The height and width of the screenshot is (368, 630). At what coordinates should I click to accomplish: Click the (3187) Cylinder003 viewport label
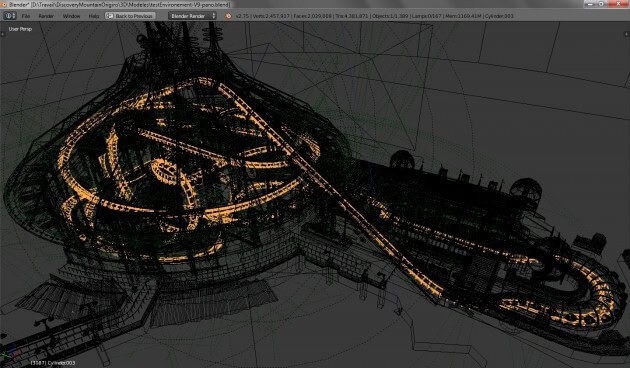click(53, 363)
